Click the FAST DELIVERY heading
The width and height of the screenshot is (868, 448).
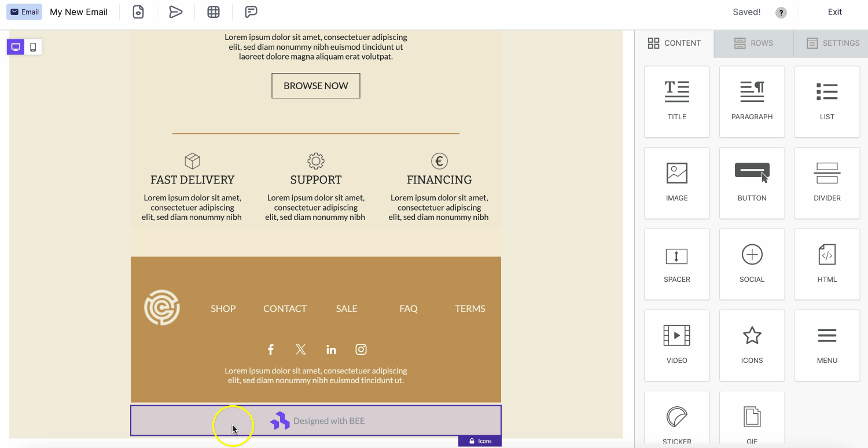pyautogui.click(x=192, y=180)
